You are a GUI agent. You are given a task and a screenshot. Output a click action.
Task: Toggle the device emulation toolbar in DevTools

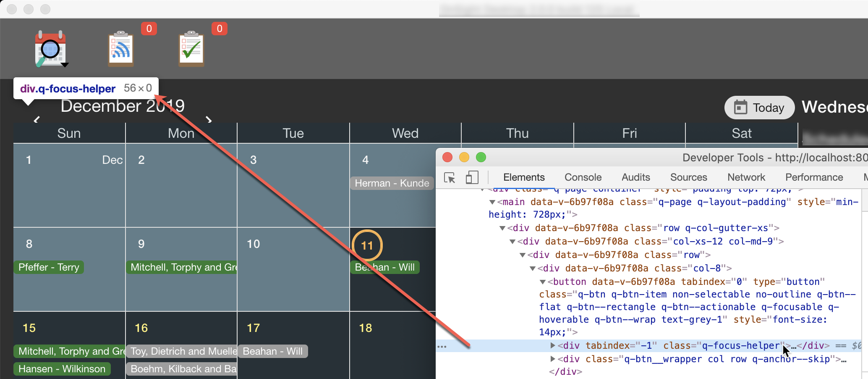pyautogui.click(x=472, y=178)
